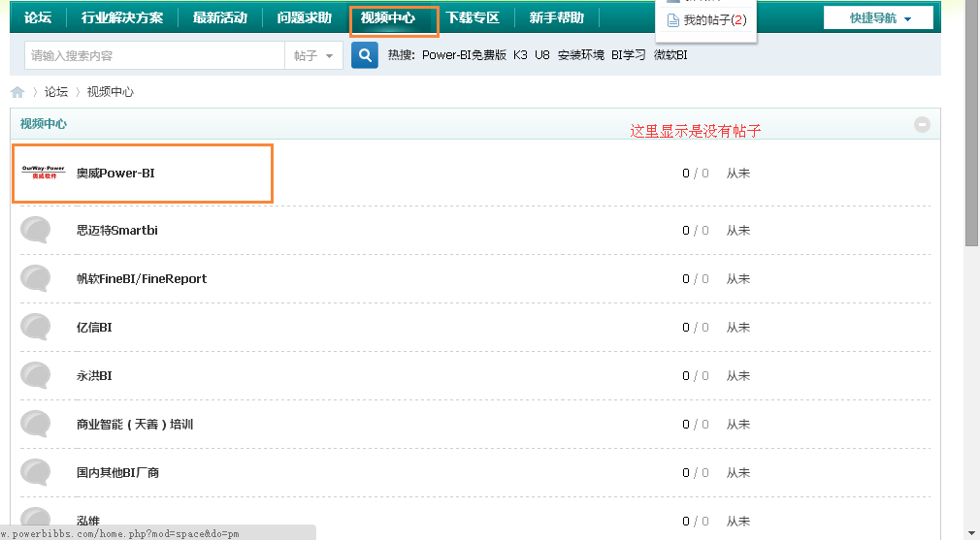Image resolution: width=980 pixels, height=540 pixels.
Task: Open the 帖子 search type dropdown
Action: pyautogui.click(x=313, y=55)
